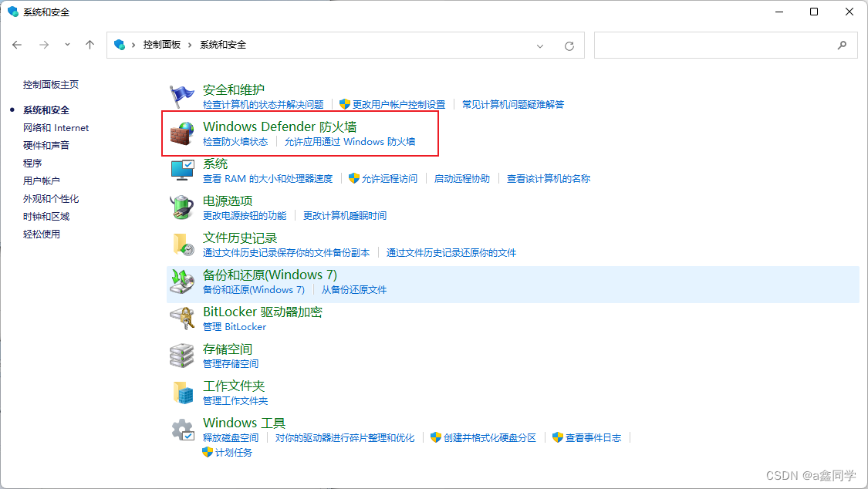Click 检查计算机的状态并解决问题 link
Screen dimensions: 868x489
click(x=263, y=105)
